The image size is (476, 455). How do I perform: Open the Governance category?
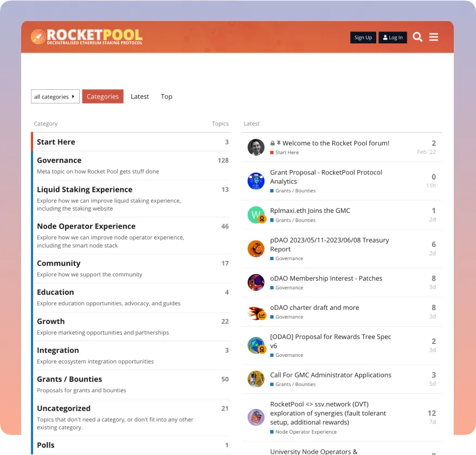[x=59, y=160]
